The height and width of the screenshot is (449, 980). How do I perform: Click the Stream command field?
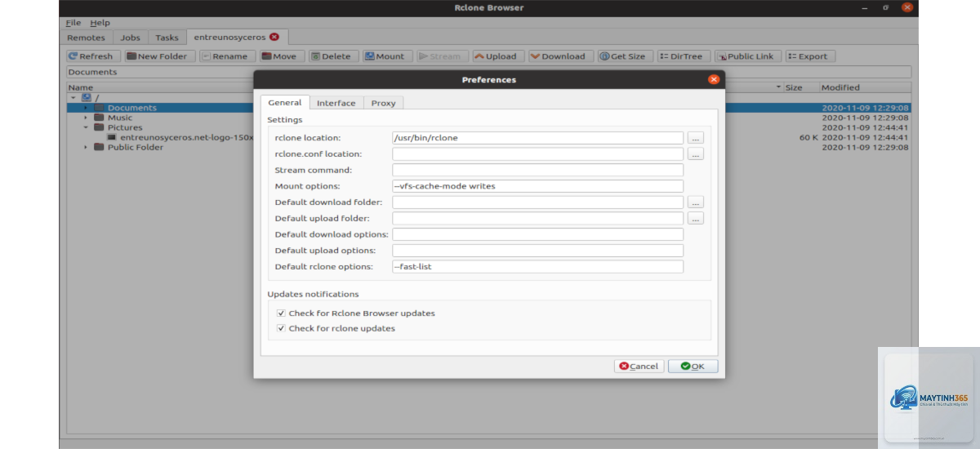click(x=537, y=170)
